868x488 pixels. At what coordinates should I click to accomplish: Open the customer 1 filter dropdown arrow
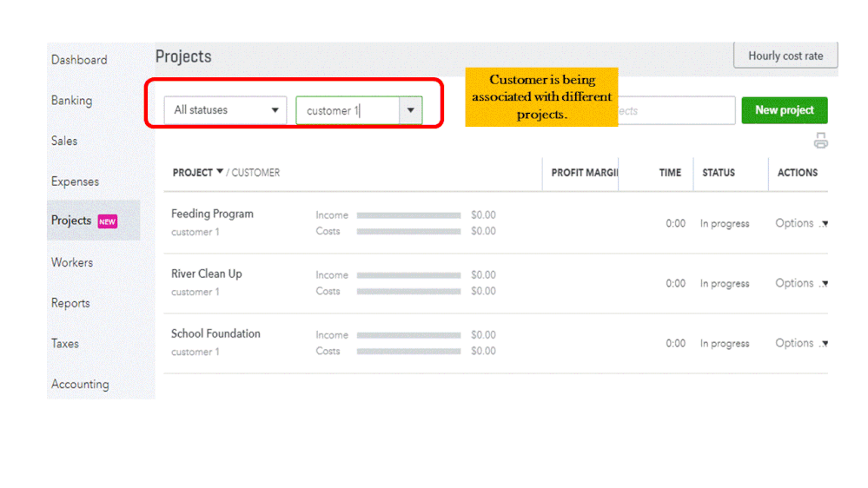pos(410,110)
